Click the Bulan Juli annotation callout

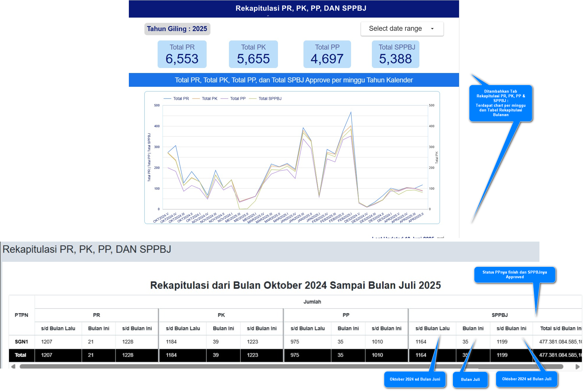tap(470, 379)
